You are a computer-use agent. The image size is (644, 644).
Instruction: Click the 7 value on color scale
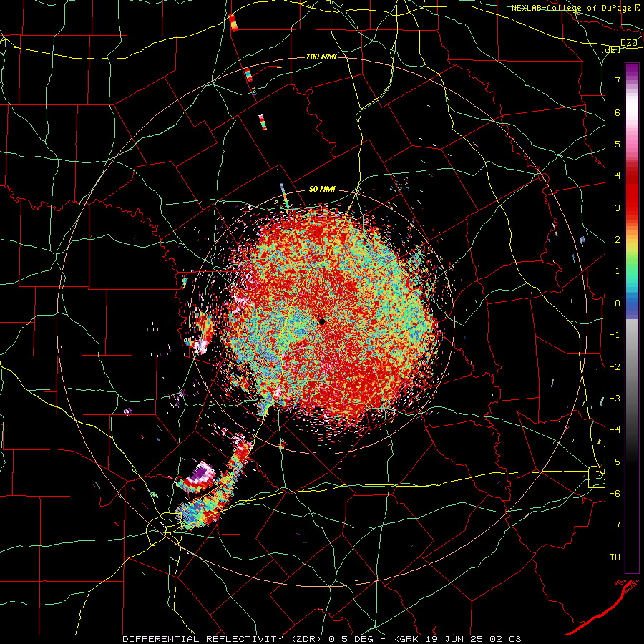click(x=618, y=80)
